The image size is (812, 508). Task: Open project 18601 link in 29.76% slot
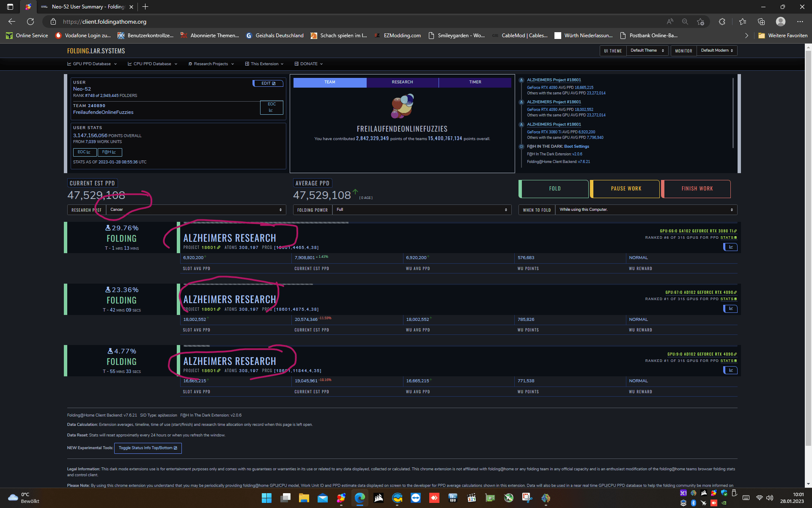pyautogui.click(x=211, y=248)
